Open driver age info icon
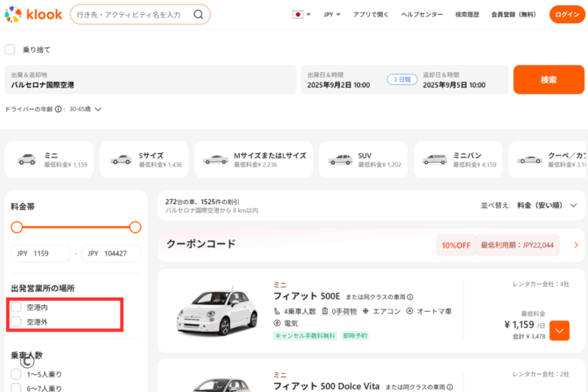The image size is (588, 392). point(58,109)
